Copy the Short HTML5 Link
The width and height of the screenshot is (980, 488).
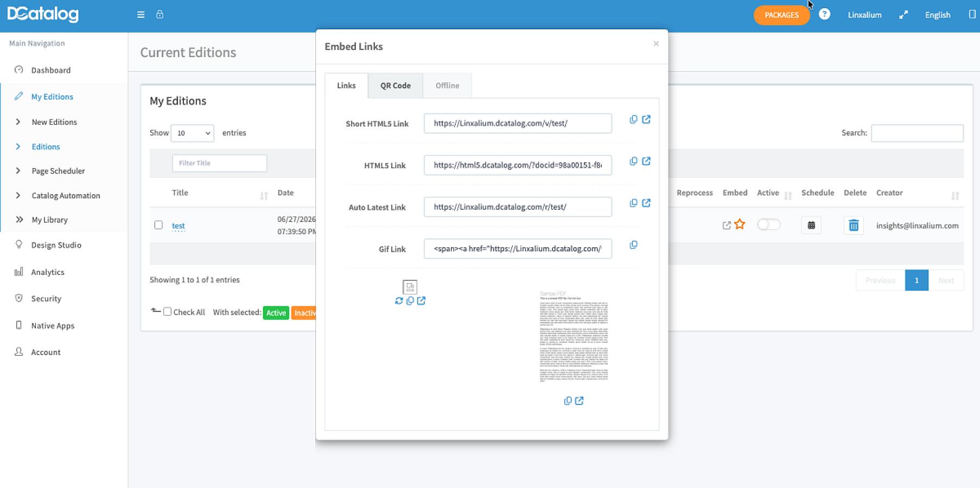pyautogui.click(x=633, y=119)
